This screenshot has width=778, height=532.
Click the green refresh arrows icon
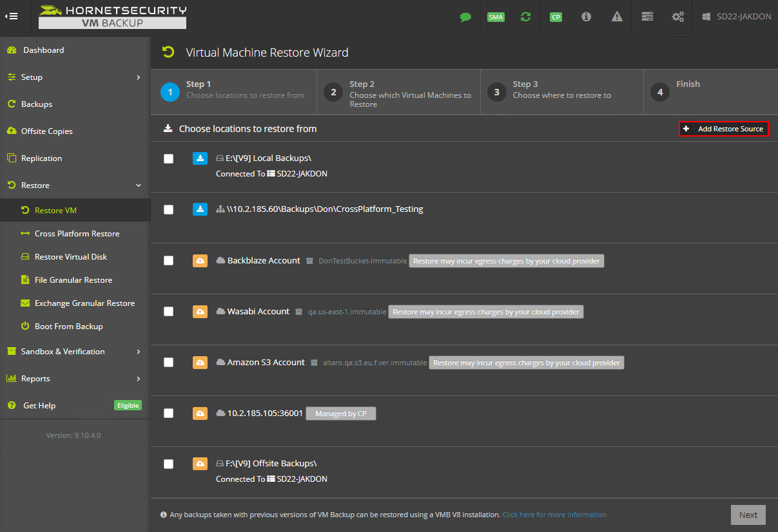(526, 17)
